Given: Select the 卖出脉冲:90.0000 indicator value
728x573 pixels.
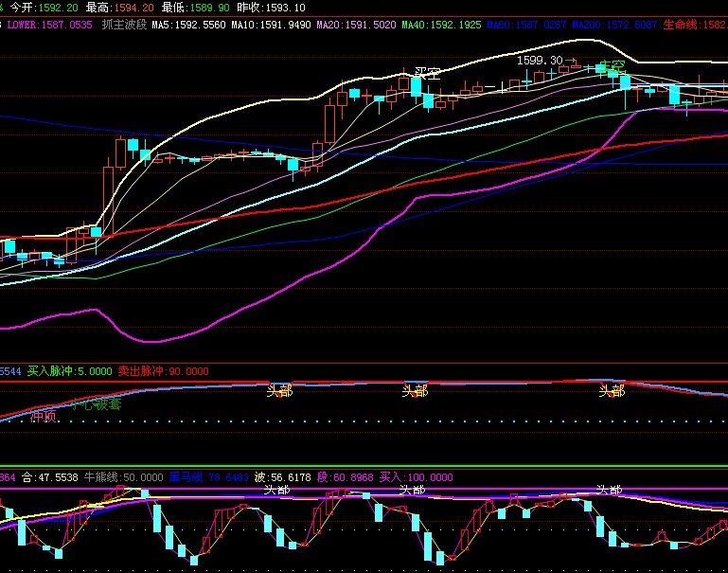Looking at the screenshot, I should (164, 371).
